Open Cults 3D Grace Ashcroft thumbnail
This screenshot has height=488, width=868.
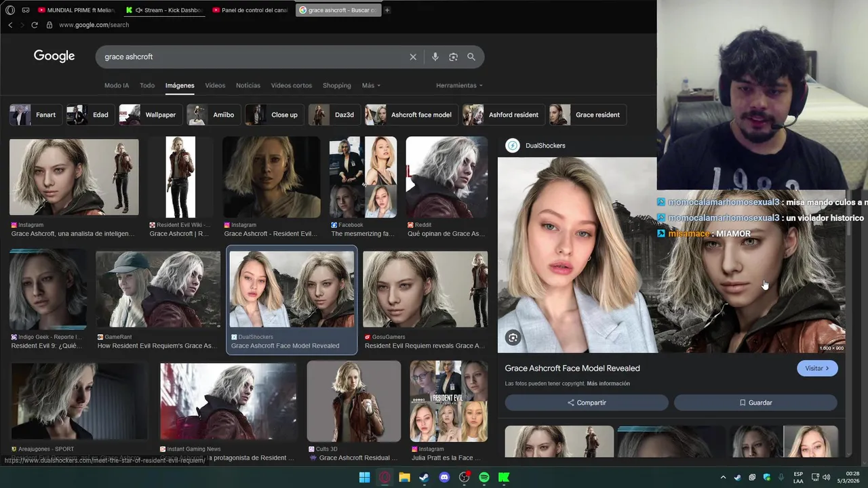pyautogui.click(x=354, y=401)
